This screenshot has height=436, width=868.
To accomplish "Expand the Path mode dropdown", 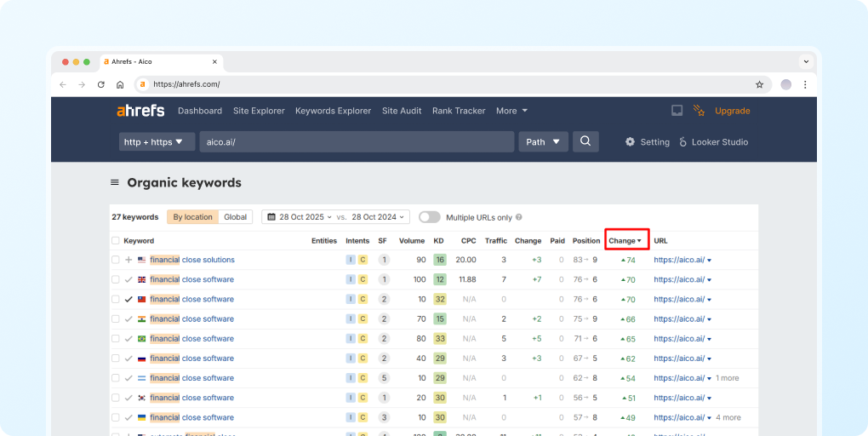I will [x=543, y=142].
